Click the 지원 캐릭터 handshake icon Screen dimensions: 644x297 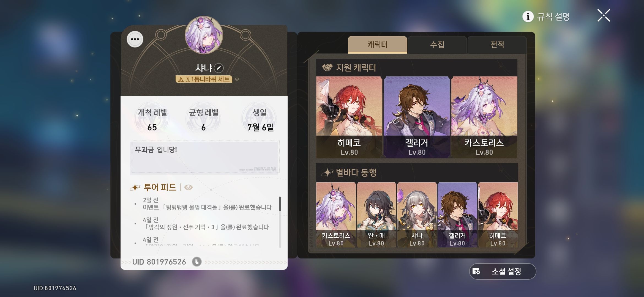[x=327, y=67]
